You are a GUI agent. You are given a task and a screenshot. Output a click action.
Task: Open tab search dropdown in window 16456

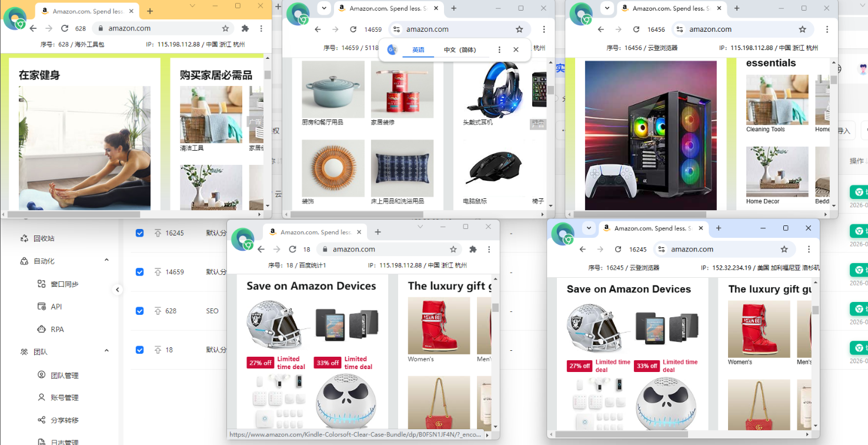[x=606, y=8]
